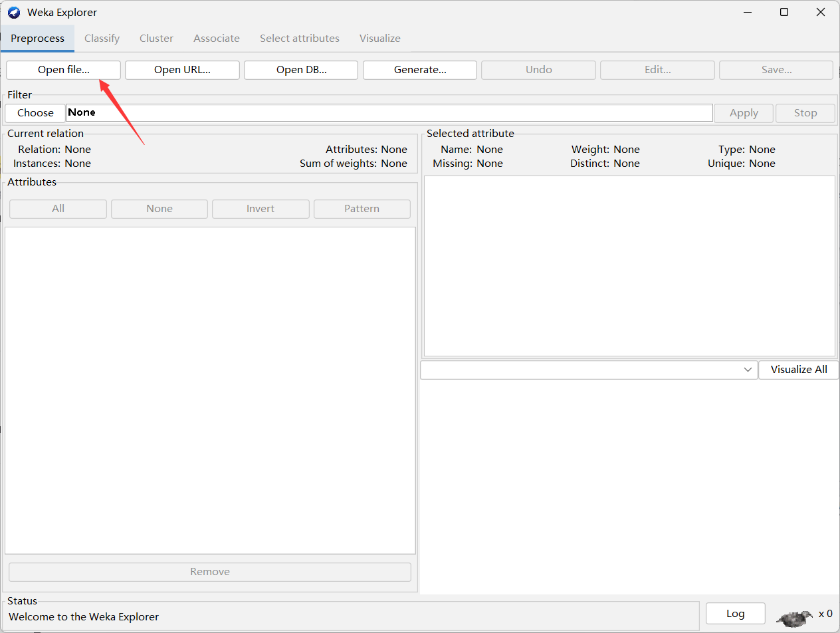
Task: Click the 'x 0' task counter
Action: coord(825,614)
